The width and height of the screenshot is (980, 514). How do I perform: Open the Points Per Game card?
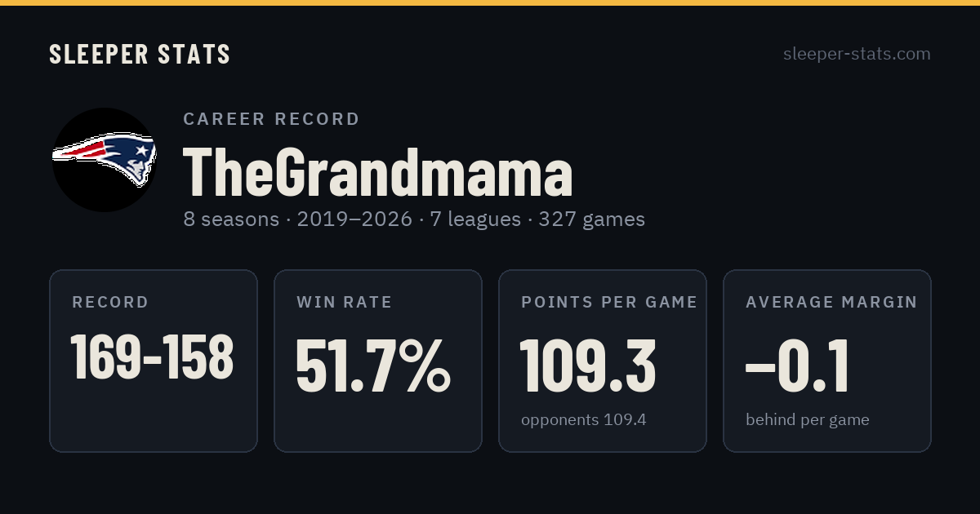click(603, 361)
